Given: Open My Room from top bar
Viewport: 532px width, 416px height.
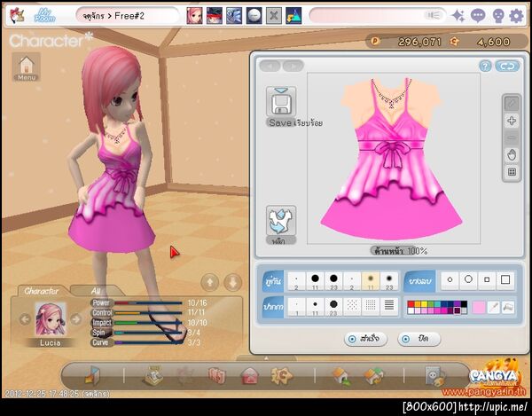Looking at the screenshot, I should click(x=45, y=16).
